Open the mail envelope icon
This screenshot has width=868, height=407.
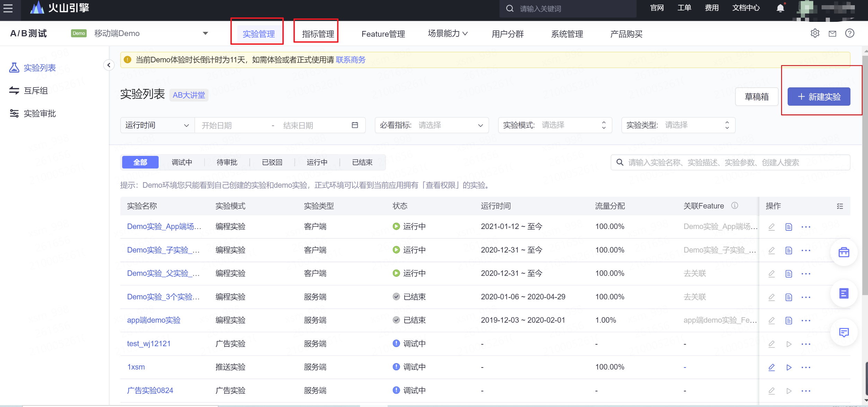coord(832,34)
